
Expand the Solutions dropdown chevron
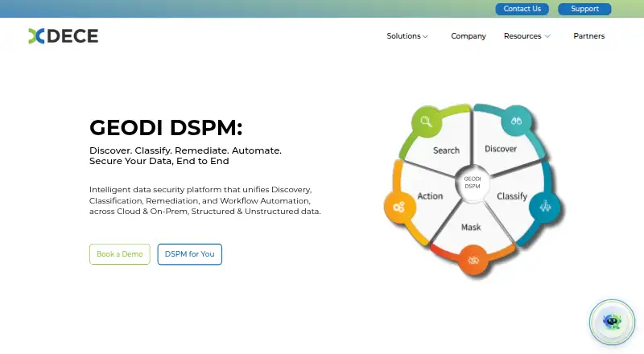426,36
